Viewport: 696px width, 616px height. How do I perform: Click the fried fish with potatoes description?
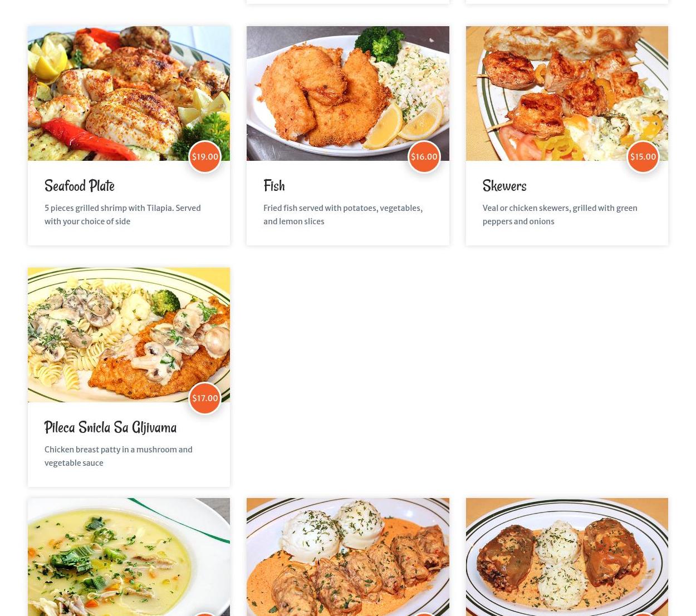pyautogui.click(x=343, y=215)
